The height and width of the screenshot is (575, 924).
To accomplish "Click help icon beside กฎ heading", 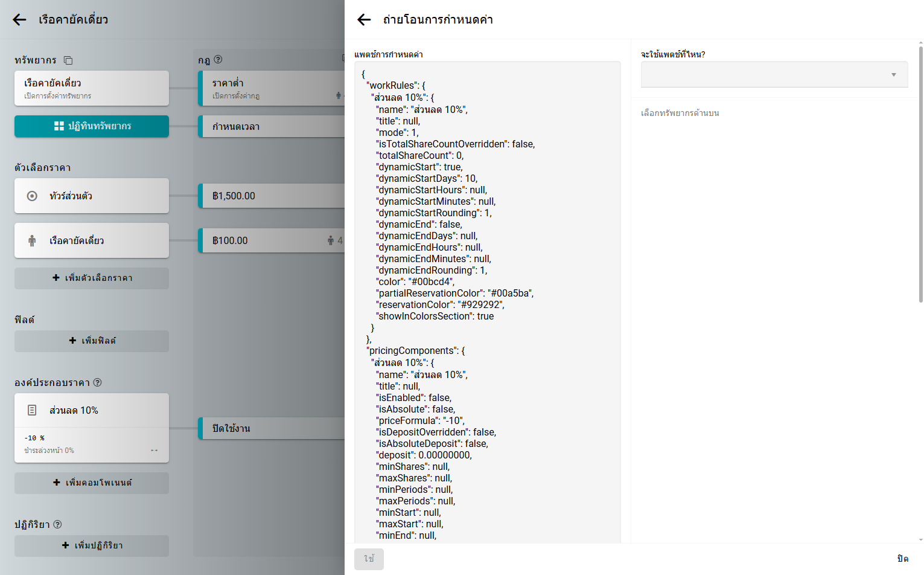I will click(218, 60).
